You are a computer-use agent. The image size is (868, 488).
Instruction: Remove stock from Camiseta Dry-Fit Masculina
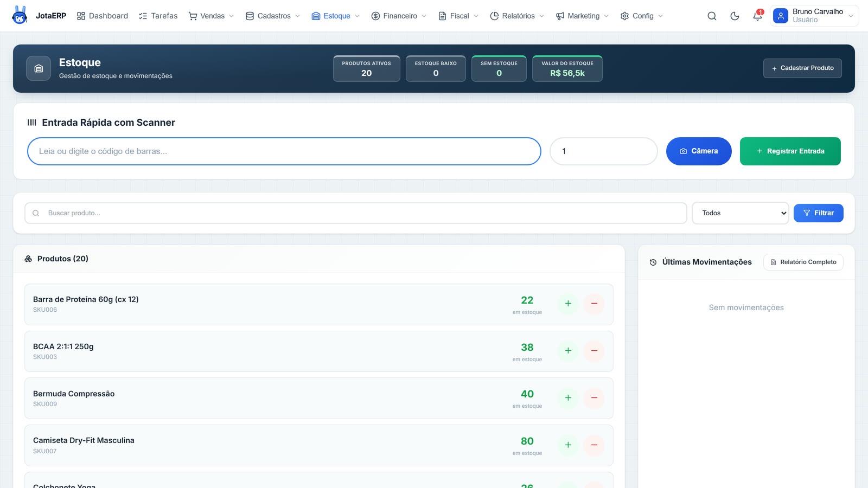(x=594, y=445)
